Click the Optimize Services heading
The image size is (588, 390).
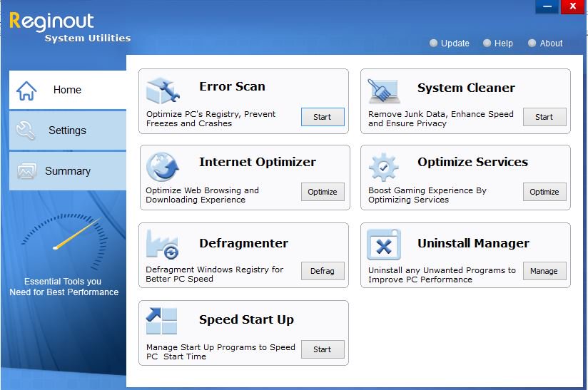(x=472, y=162)
